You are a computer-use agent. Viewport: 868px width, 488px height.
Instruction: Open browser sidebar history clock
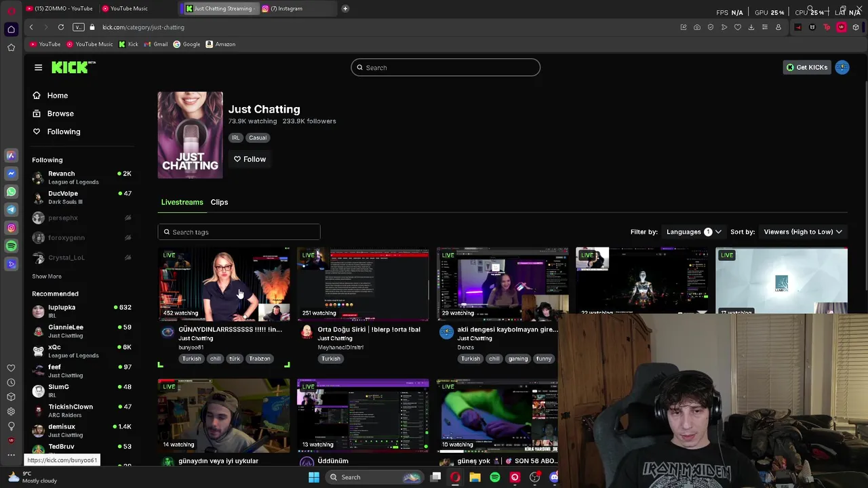pyautogui.click(x=11, y=382)
